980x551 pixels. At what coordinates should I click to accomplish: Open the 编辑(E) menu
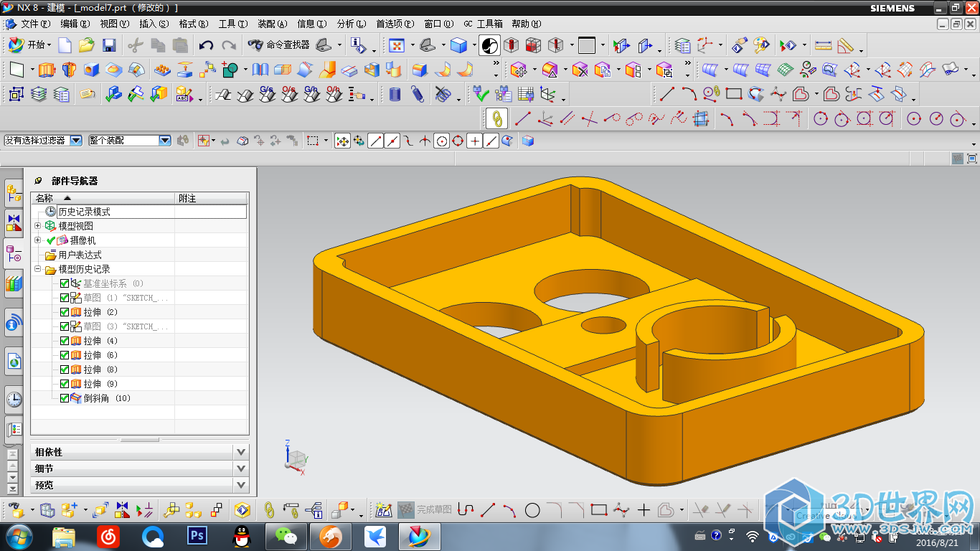75,24
